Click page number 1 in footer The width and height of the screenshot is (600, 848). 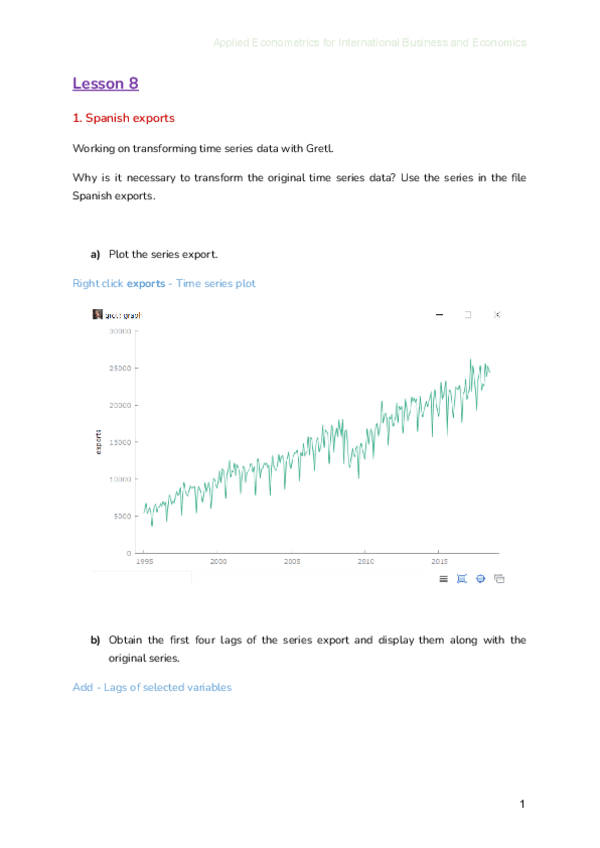pos(522,804)
